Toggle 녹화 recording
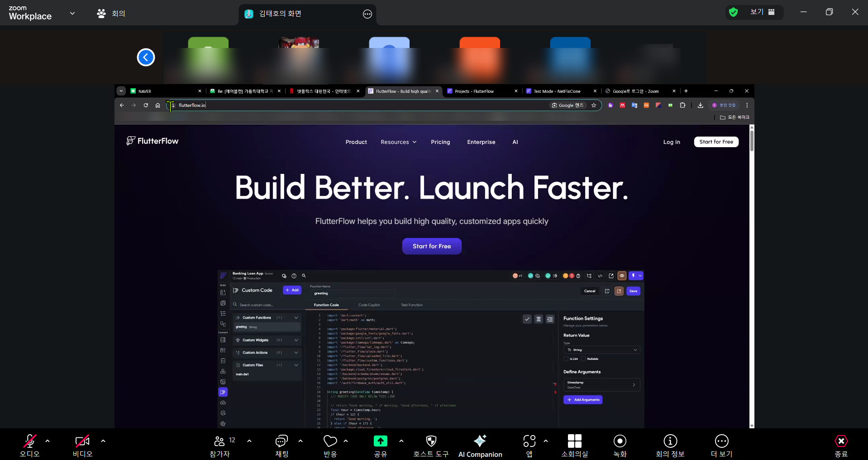 (x=620, y=446)
